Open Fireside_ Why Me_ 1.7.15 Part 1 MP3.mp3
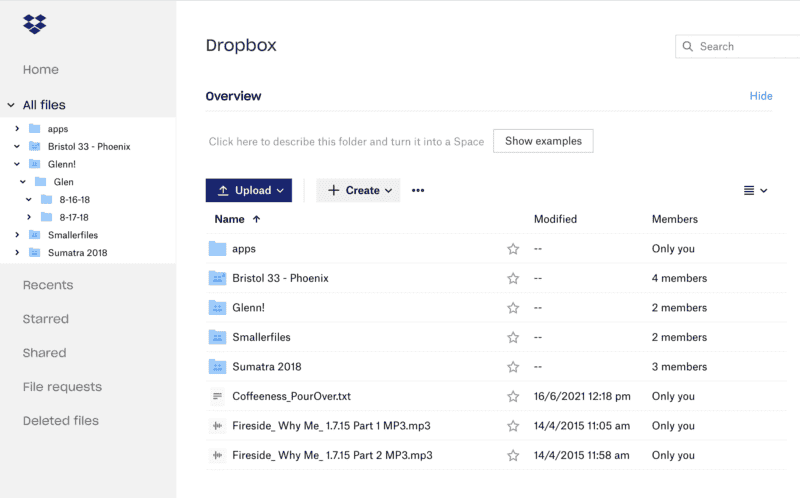 (331, 426)
